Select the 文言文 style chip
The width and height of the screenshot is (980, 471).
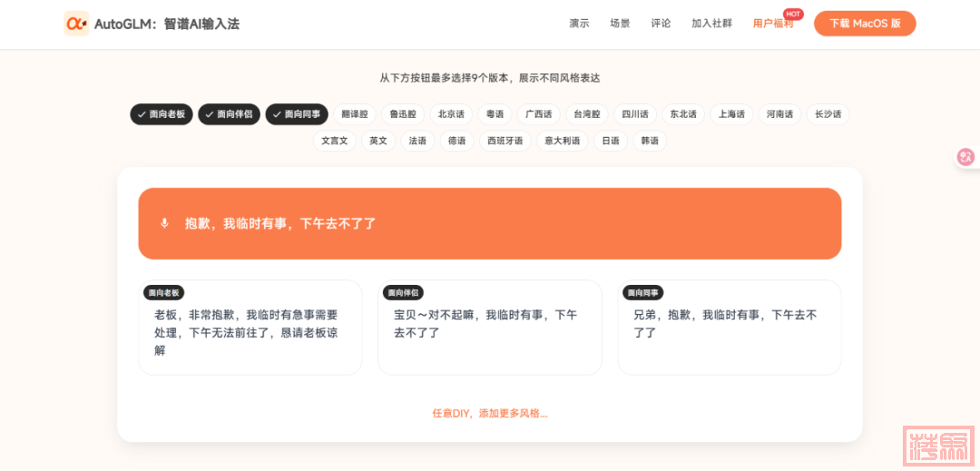335,141
